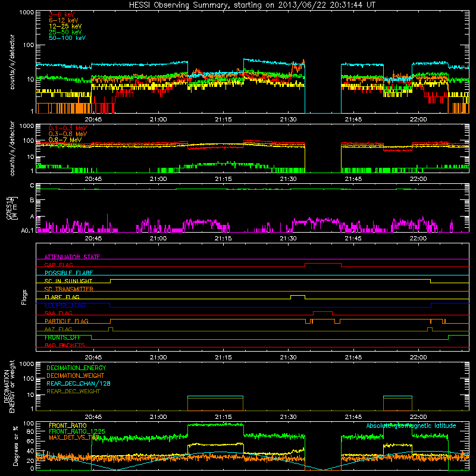
Task: Click the C level tick label in the GOES15 panel
Action: [x=32, y=186]
